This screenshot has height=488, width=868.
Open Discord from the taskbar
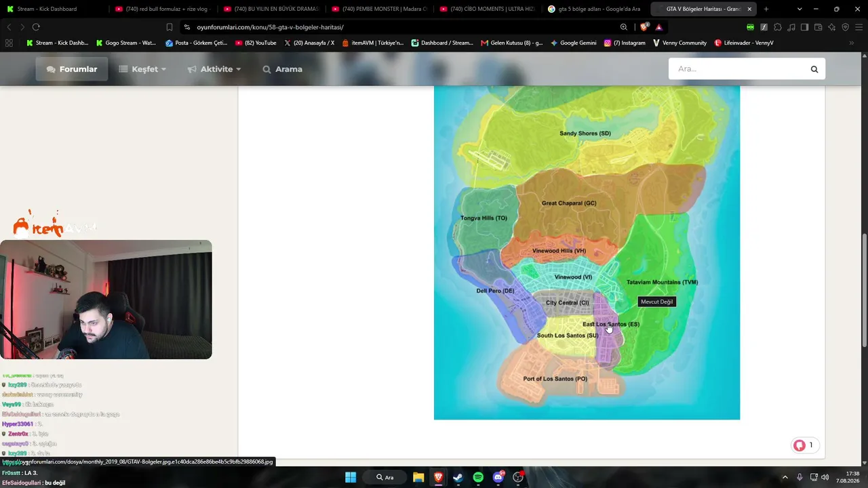(x=498, y=477)
